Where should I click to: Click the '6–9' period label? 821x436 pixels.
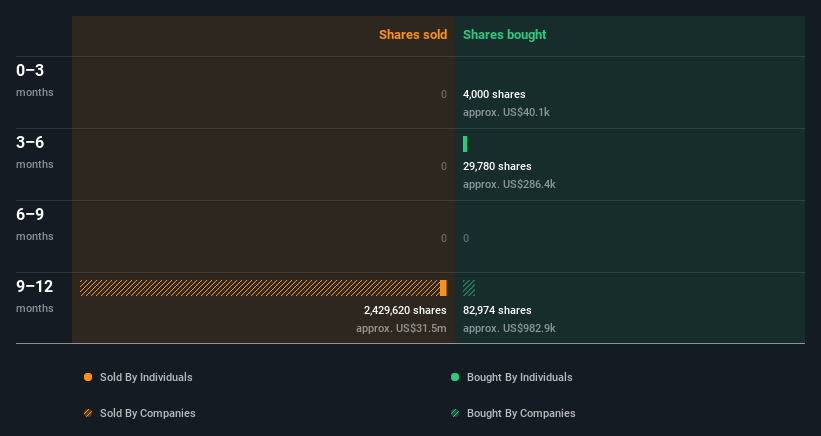click(x=30, y=214)
